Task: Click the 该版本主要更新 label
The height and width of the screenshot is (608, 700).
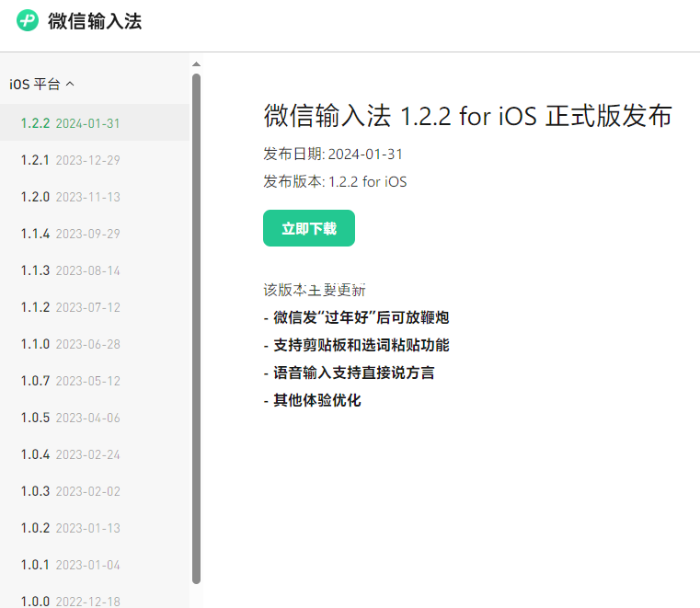Action: [315, 290]
